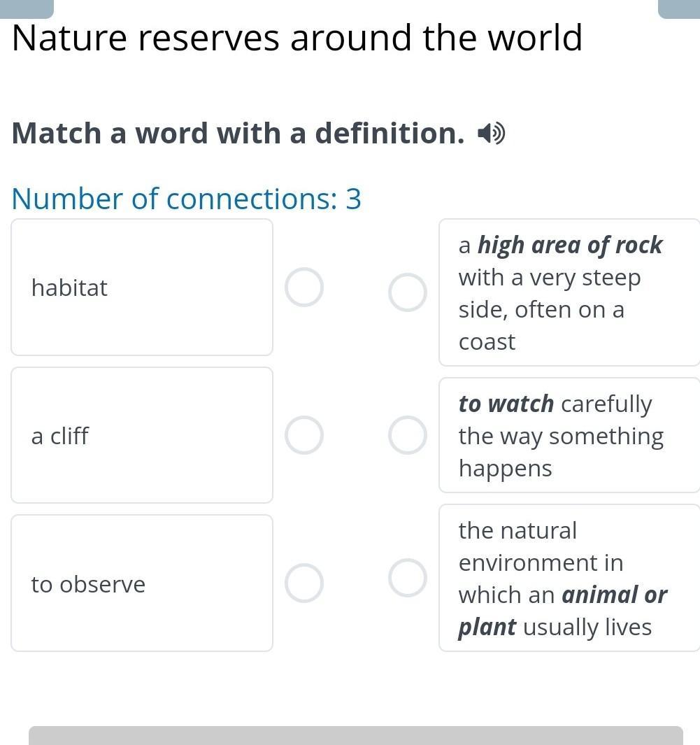
Task: Click the to observe word card
Action: [141, 583]
